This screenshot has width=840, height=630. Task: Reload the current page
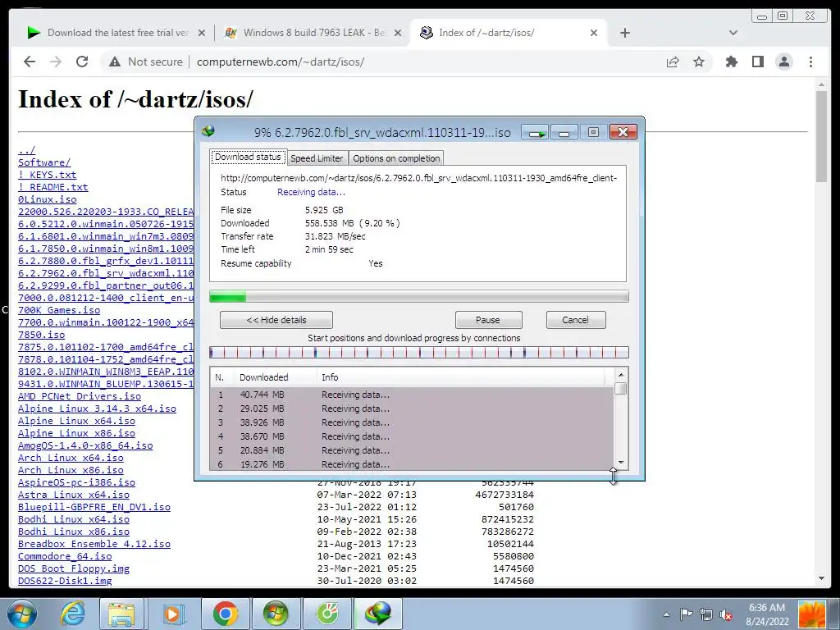tap(82, 62)
